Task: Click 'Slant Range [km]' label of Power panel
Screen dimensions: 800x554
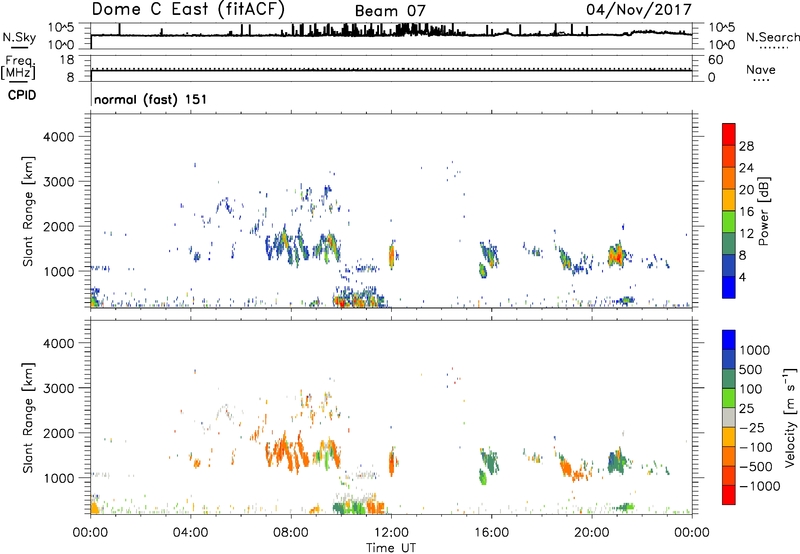Action: (28, 211)
